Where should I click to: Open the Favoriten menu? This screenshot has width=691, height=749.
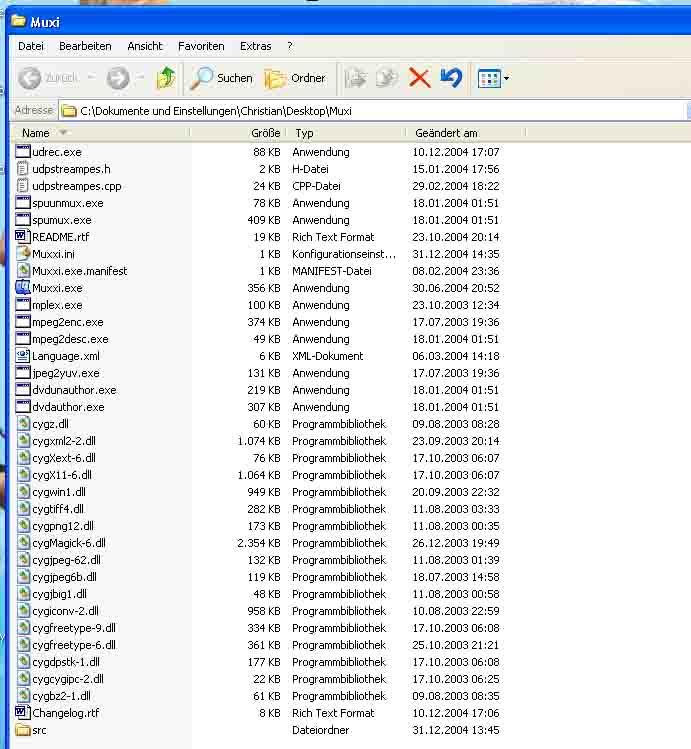coord(201,46)
